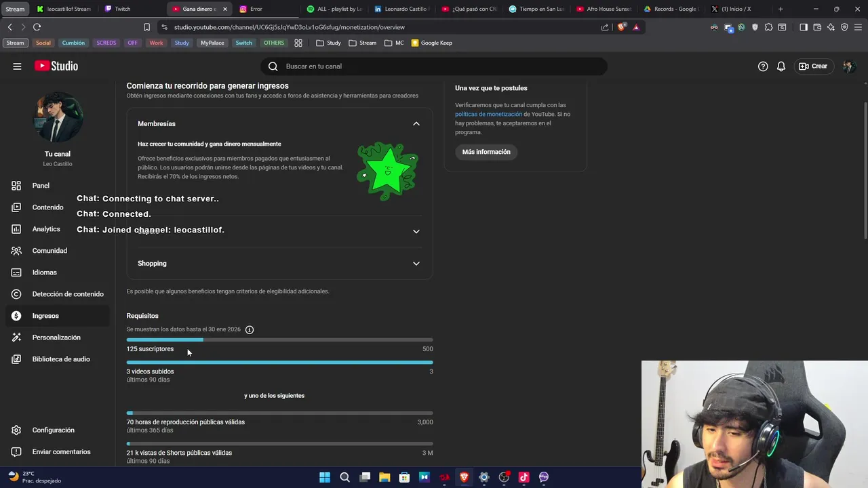
Task: Open the help question mark icon
Action: tap(763, 66)
